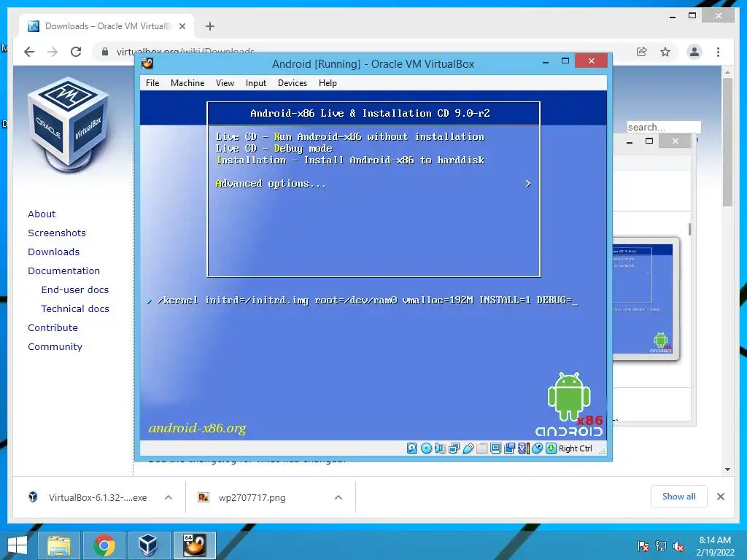This screenshot has width=747, height=560.
Task: Click the VirtualBox window title icon
Action: 147,63
